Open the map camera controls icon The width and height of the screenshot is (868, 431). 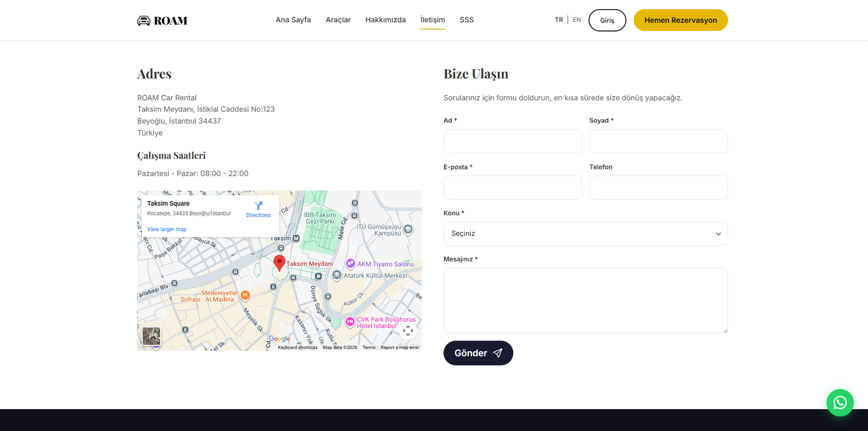tap(408, 331)
